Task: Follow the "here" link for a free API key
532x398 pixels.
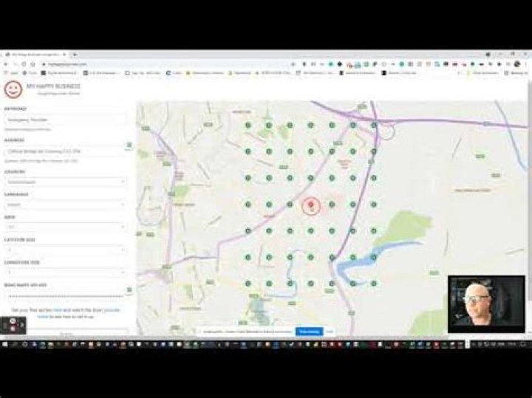Action: coord(57,310)
